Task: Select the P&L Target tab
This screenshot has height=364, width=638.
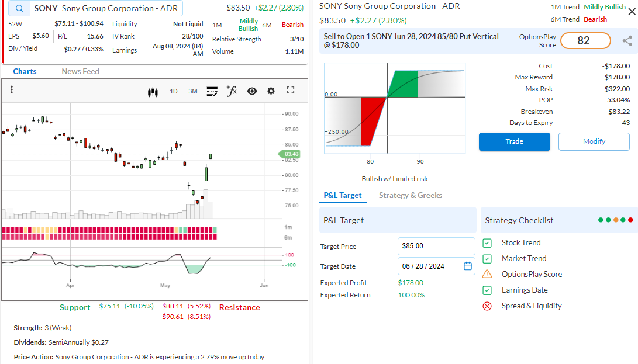Action: coord(343,195)
